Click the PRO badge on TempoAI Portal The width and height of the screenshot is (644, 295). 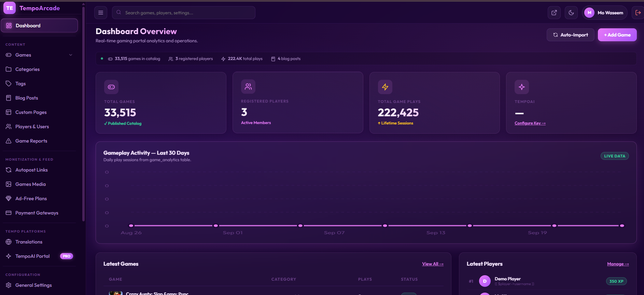[67, 256]
